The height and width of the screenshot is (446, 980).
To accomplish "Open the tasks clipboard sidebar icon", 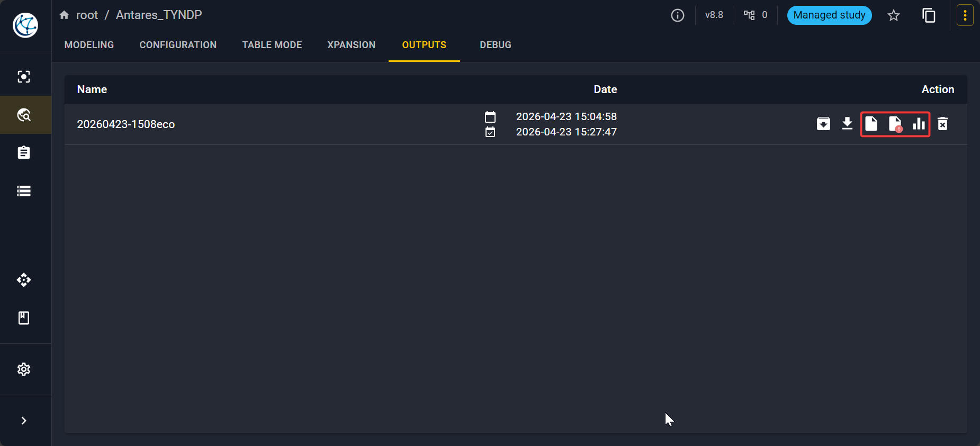I will click(24, 153).
